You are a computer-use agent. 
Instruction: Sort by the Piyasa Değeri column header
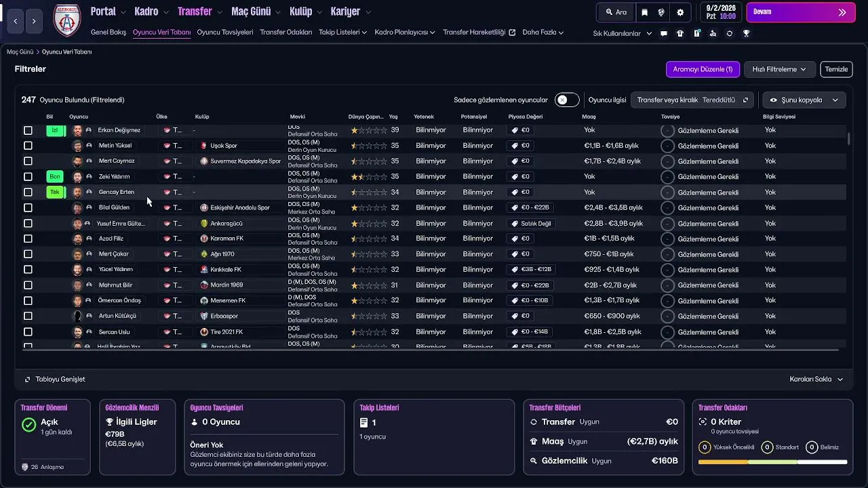[x=526, y=117]
